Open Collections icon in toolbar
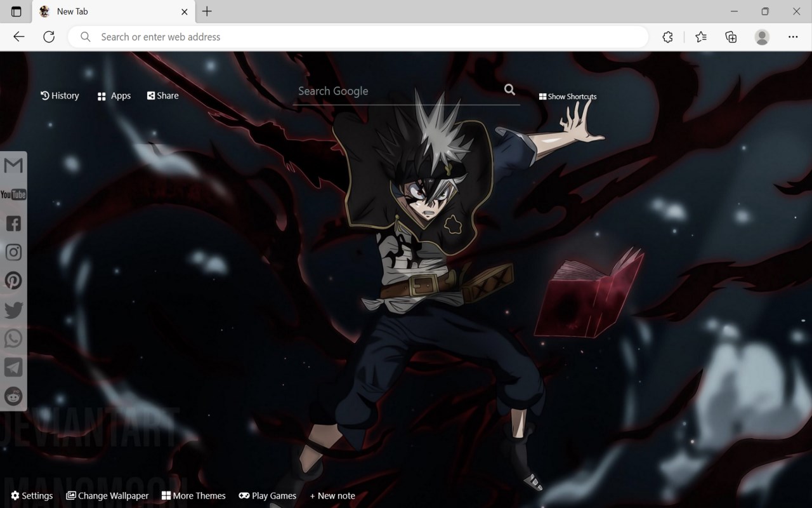The width and height of the screenshot is (812, 508). pyautogui.click(x=731, y=37)
